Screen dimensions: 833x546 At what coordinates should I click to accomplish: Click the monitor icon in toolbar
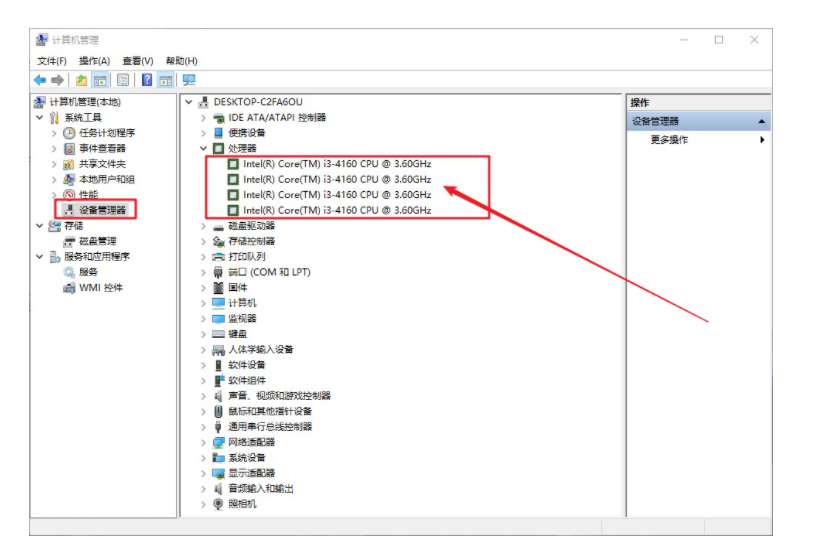point(189,80)
